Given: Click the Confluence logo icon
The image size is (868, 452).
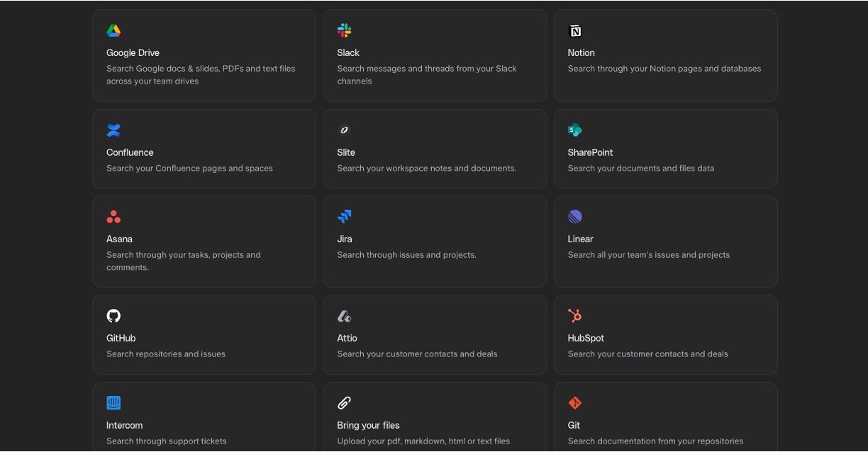Looking at the screenshot, I should tap(113, 130).
